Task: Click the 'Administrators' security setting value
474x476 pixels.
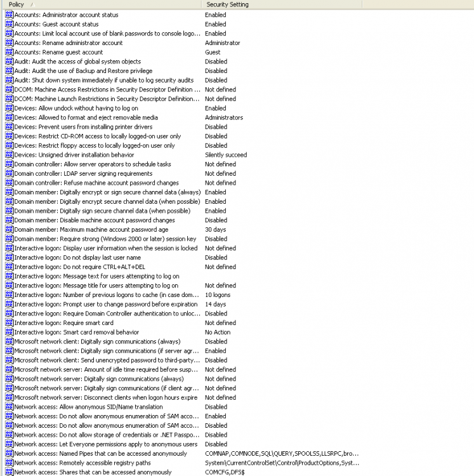Action: pos(224,117)
